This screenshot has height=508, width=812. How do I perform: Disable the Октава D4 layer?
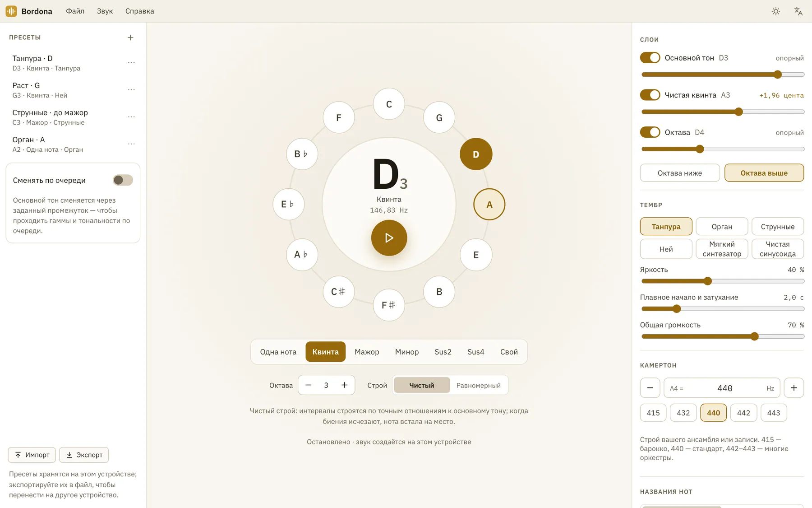[x=650, y=132]
